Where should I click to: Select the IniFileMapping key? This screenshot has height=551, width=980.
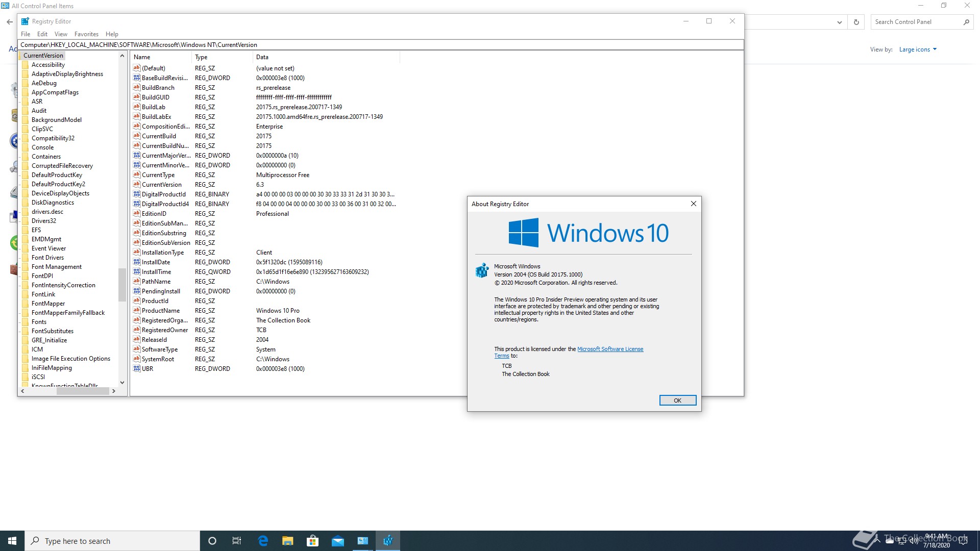click(x=52, y=368)
